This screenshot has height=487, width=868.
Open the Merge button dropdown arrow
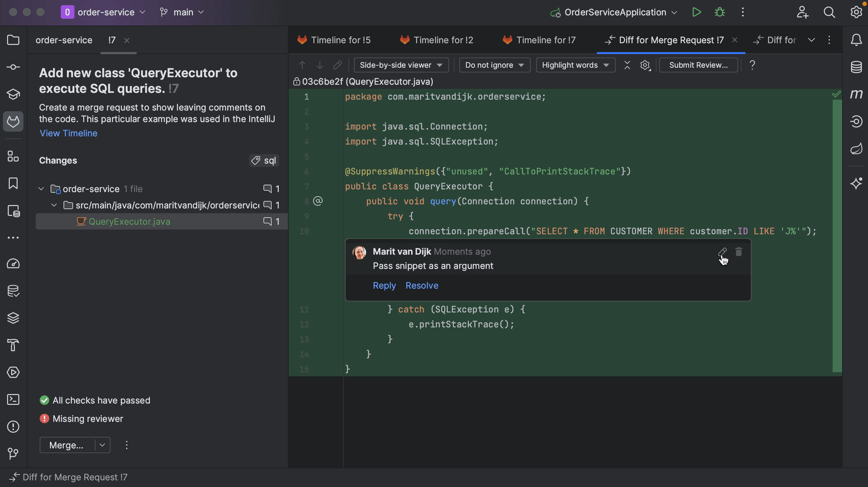point(102,445)
